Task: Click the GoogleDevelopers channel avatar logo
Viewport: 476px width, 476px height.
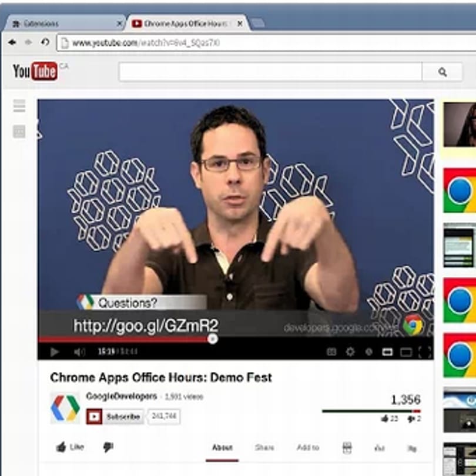Action: (65, 408)
